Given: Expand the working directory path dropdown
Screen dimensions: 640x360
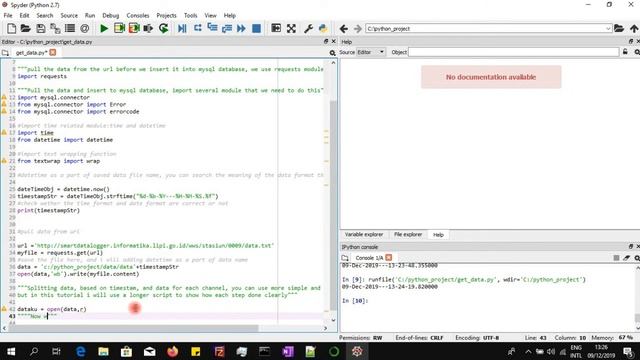Looking at the screenshot, I should (x=608, y=29).
